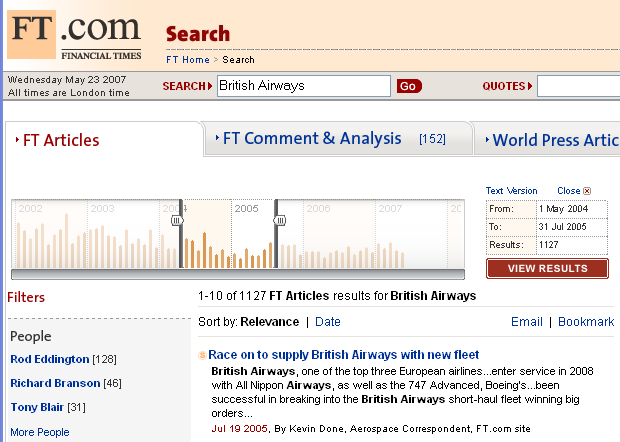620x442 pixels.
Task: Click the To date field 31 Jul 2005
Action: click(x=572, y=227)
